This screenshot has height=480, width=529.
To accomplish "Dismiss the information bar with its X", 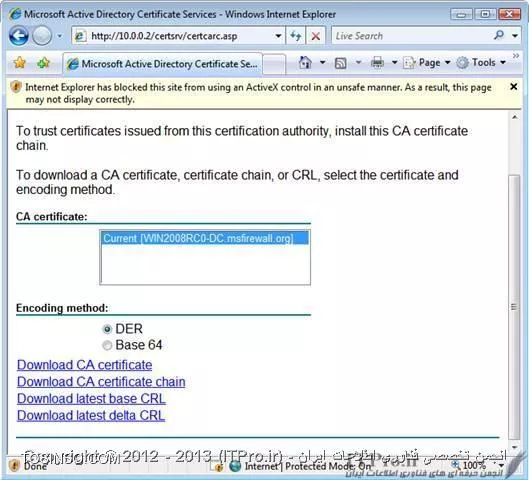I will (513, 87).
